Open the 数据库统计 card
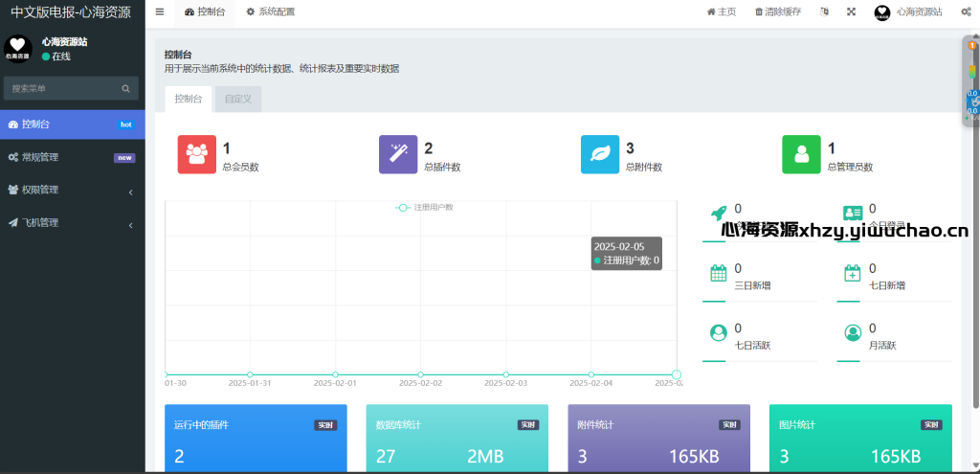 (457, 439)
